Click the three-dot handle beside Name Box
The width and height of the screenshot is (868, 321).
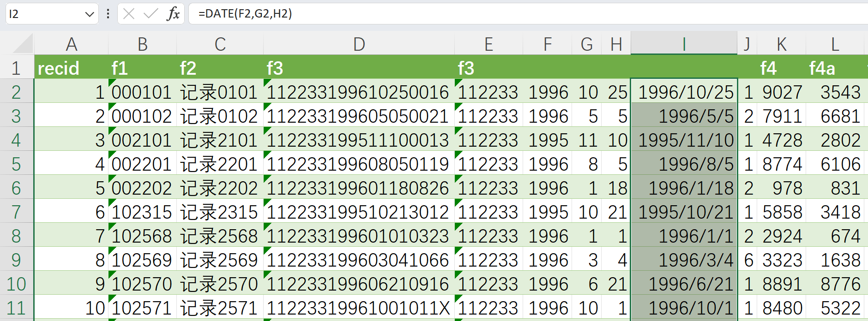point(108,14)
